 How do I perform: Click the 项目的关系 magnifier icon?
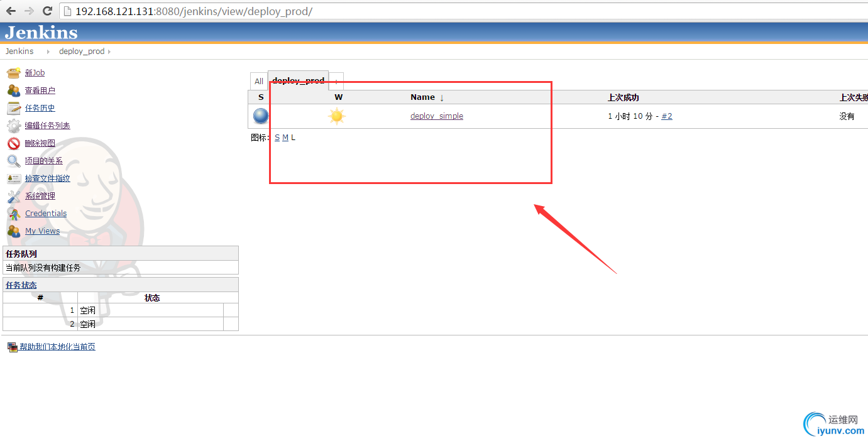click(14, 161)
